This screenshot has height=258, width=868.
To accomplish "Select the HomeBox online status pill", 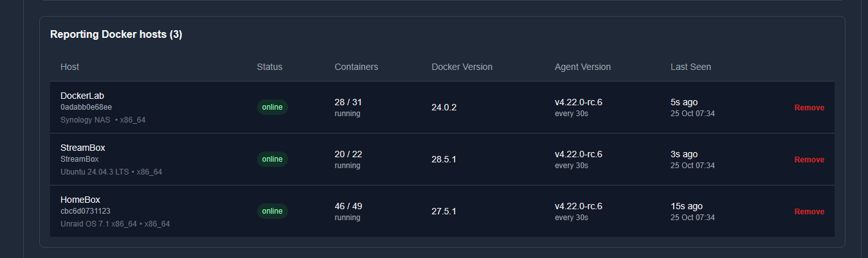I will [272, 211].
